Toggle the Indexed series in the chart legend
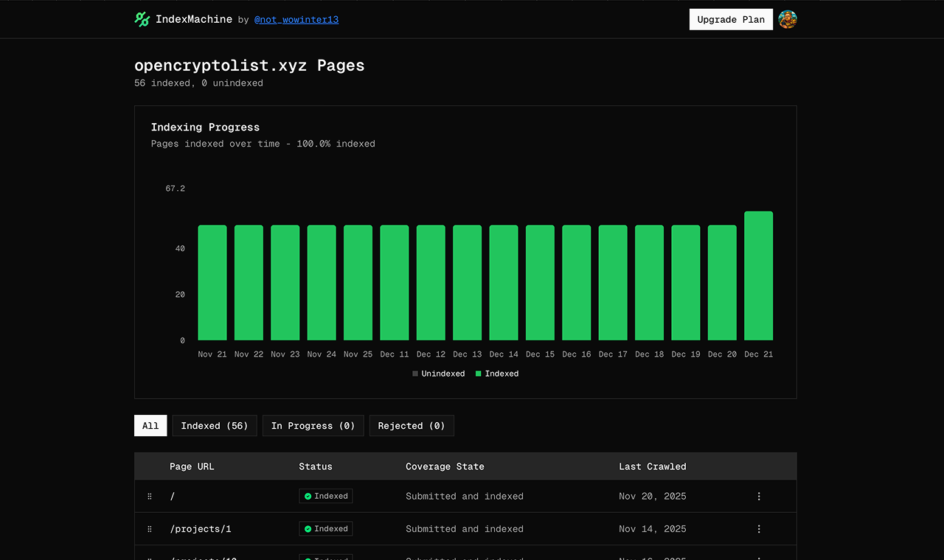The image size is (944, 560). pyautogui.click(x=497, y=374)
